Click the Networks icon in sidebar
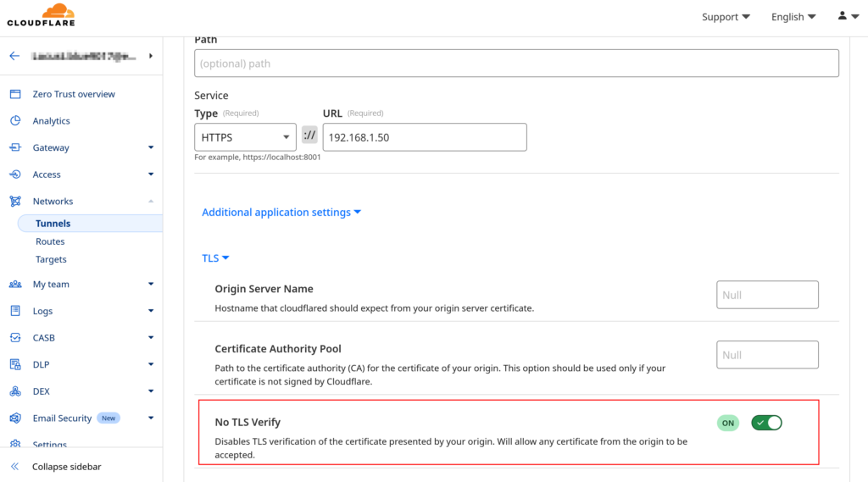The height and width of the screenshot is (482, 868). [x=15, y=201]
